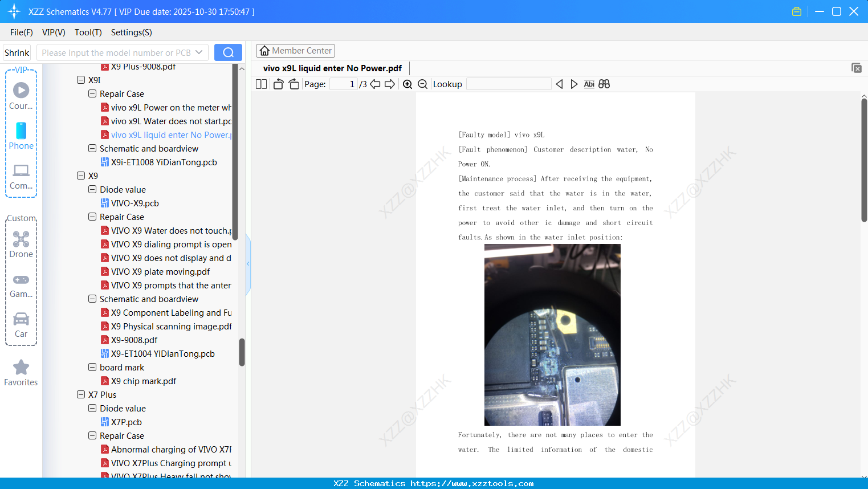
Task: Collapse the X9 board mark folder
Action: click(92, 367)
